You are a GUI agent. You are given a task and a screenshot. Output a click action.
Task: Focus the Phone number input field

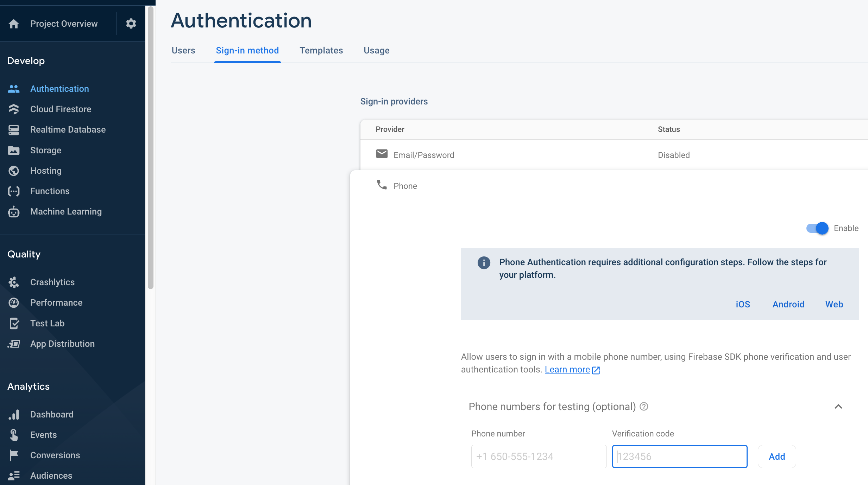[539, 457]
